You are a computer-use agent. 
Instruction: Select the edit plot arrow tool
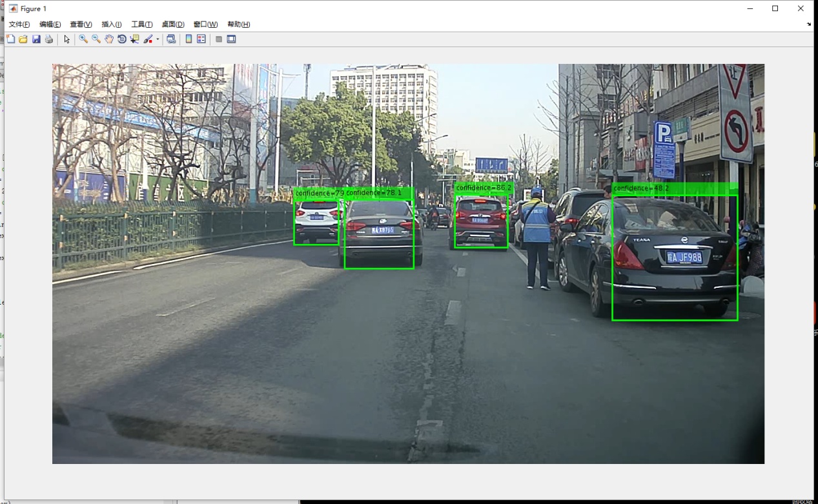coord(66,39)
